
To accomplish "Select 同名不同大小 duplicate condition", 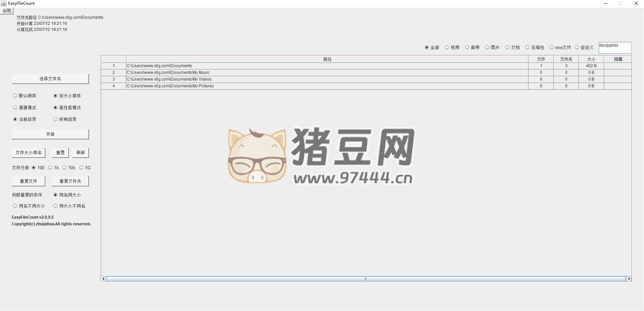I will 15,206.
